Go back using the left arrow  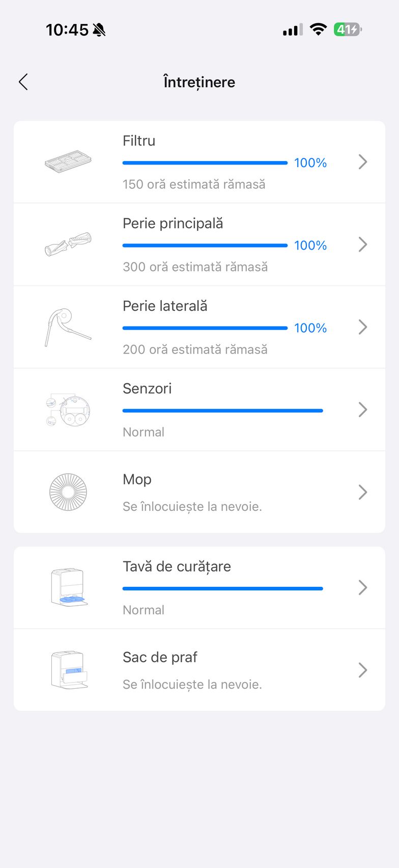click(x=23, y=82)
